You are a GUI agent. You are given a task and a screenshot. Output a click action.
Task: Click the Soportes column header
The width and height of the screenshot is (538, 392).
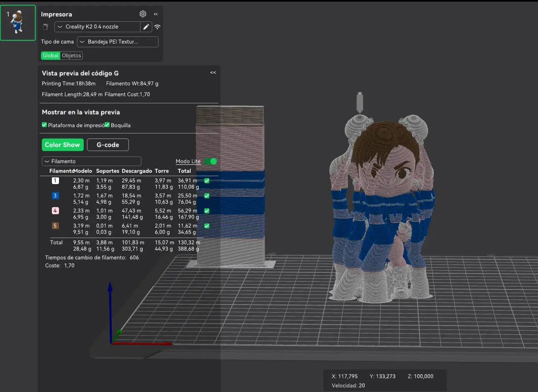point(108,171)
